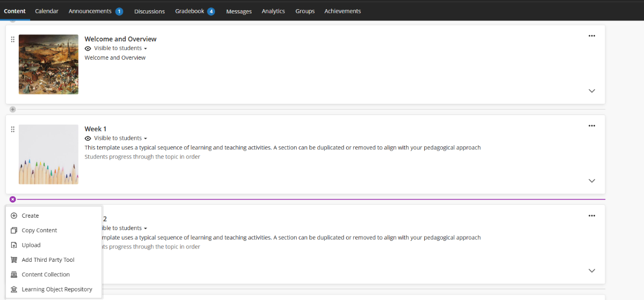Switch to the Calendar tab
Image resolution: width=644 pixels, height=300 pixels.
coord(46,11)
